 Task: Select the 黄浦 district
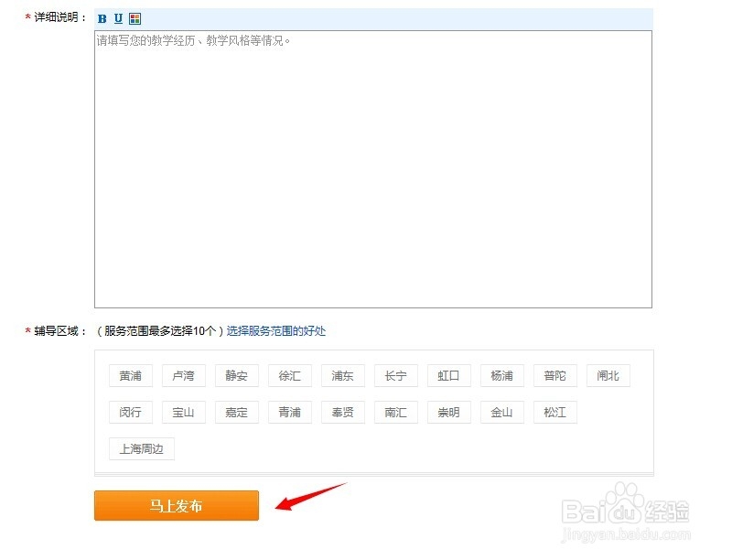[130, 375]
